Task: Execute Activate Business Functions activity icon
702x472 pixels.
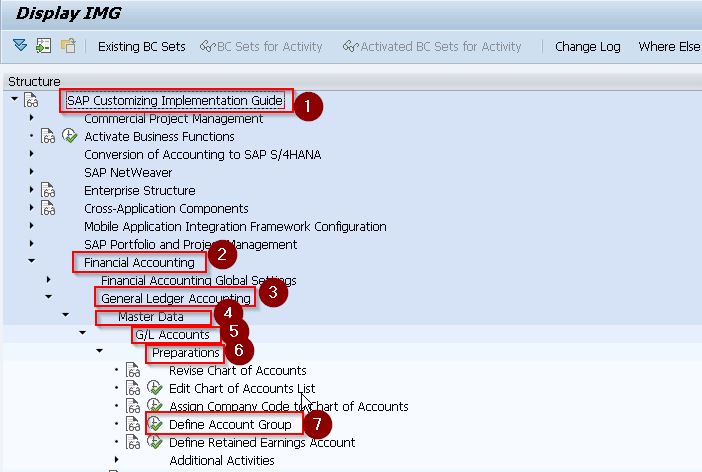Action: click(x=69, y=136)
